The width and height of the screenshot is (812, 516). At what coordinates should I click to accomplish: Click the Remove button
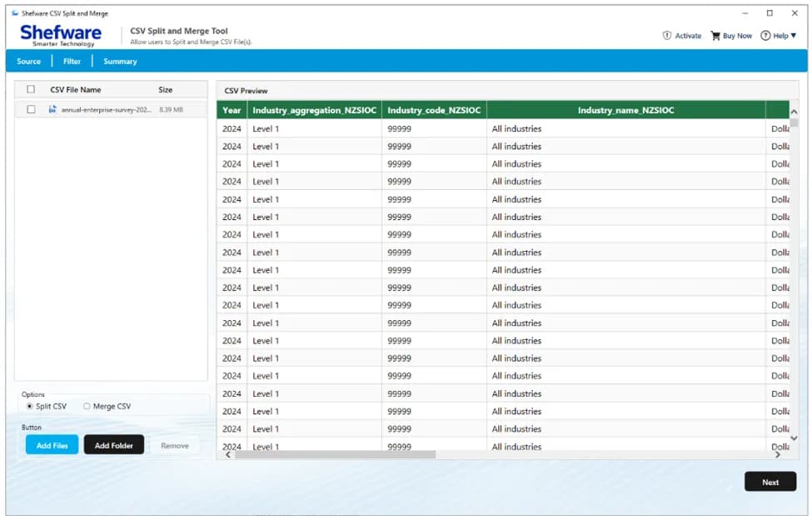point(175,445)
